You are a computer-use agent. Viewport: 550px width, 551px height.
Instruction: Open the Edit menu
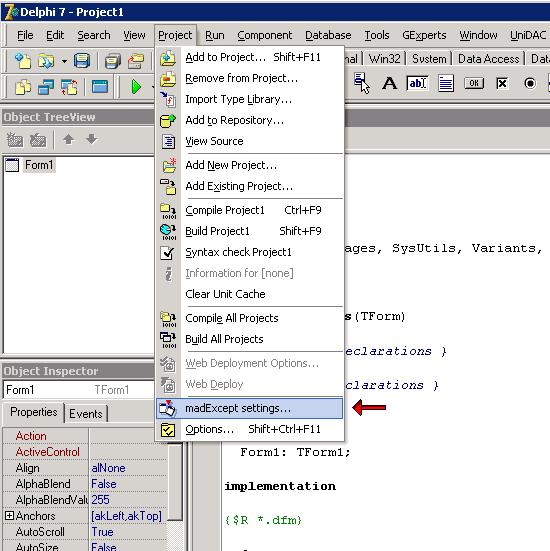(x=55, y=35)
